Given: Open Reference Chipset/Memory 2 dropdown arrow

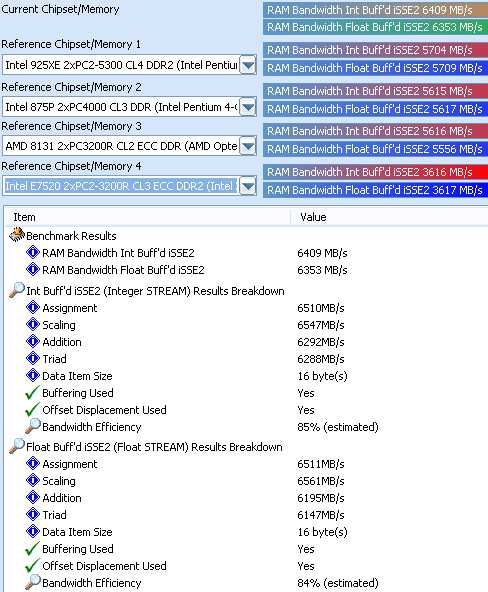Looking at the screenshot, I should 248,107.
